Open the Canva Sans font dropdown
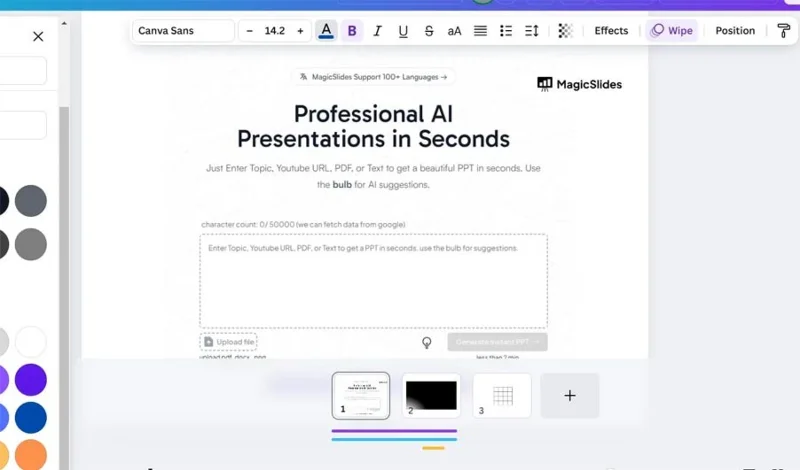This screenshot has width=800, height=470. click(x=184, y=31)
